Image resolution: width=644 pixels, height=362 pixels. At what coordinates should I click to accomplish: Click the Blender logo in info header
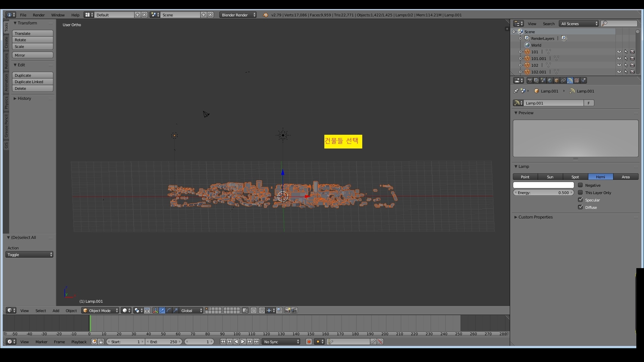[x=265, y=15]
